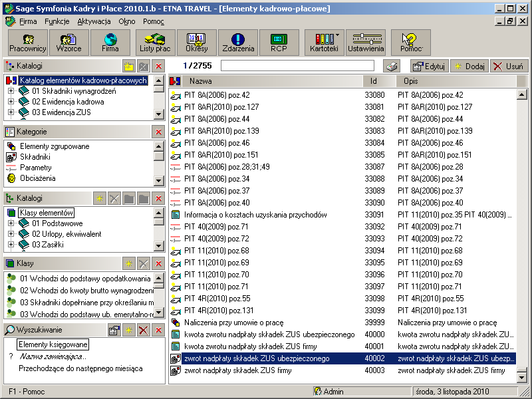Click the Dodaj button
The height and width of the screenshot is (399, 532).
point(470,66)
